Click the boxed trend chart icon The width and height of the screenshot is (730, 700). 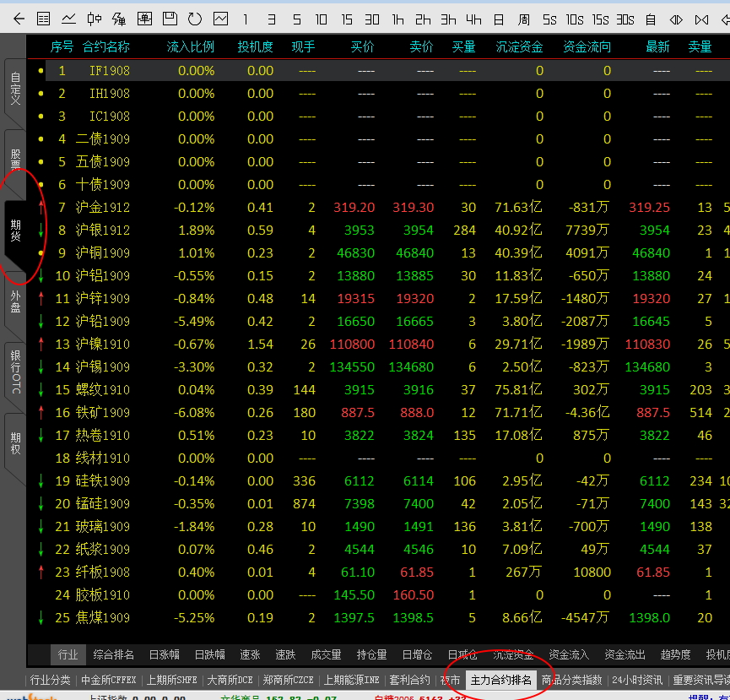pos(220,19)
